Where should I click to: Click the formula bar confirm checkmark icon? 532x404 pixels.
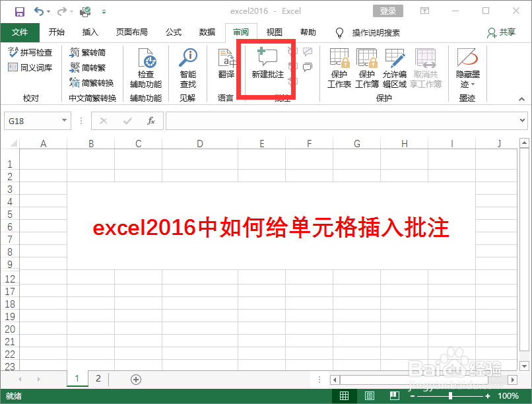click(x=127, y=121)
